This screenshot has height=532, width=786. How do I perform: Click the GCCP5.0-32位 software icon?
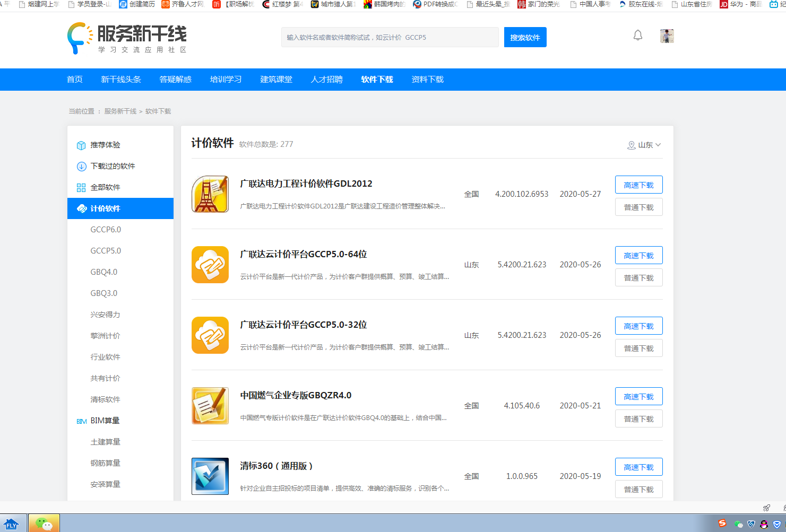(x=210, y=335)
